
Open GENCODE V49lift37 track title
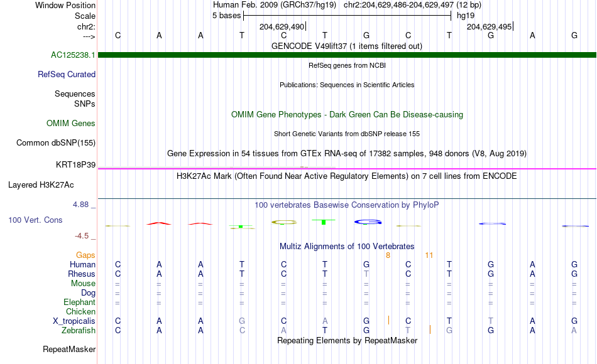coord(346,46)
